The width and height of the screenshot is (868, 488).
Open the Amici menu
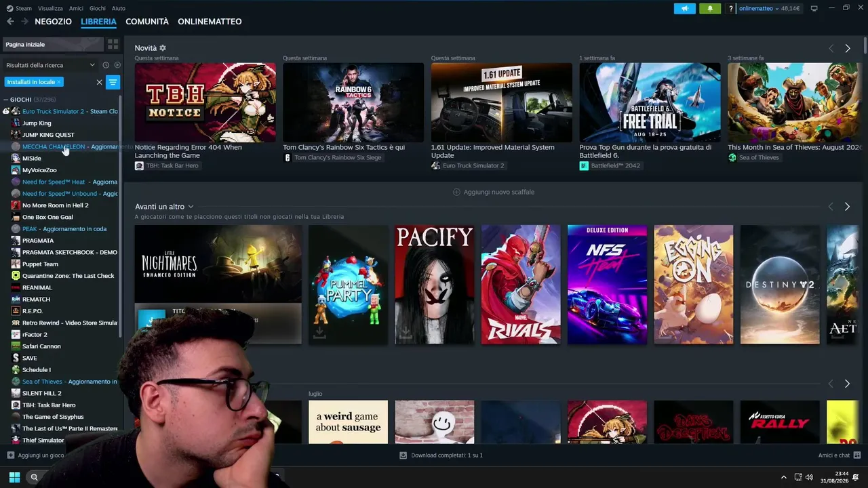pyautogui.click(x=76, y=9)
